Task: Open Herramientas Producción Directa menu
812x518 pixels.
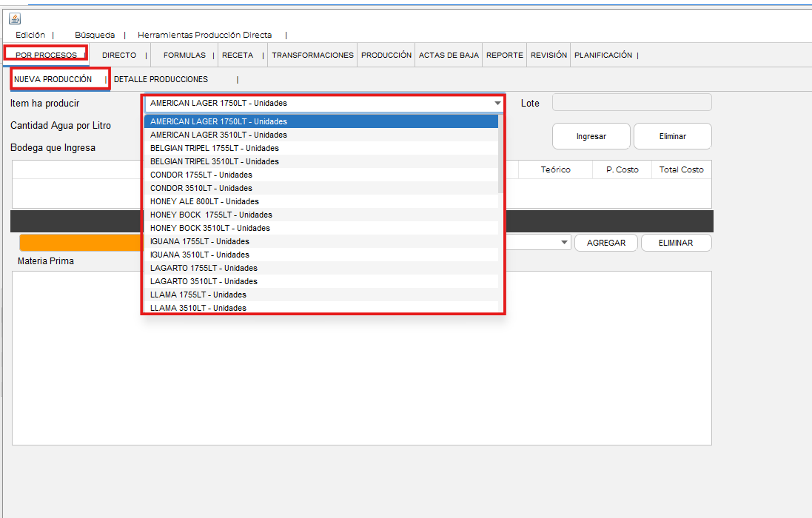Action: click(204, 35)
